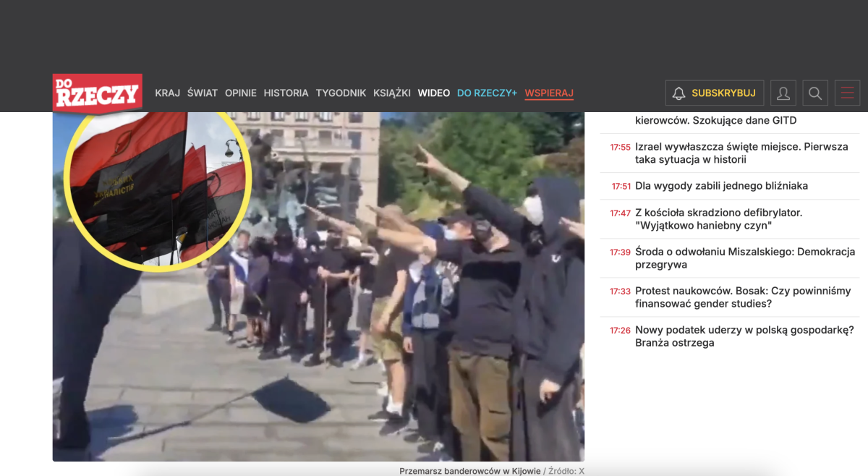Click the Źródło: X source credit
Screen dimensions: 868x476
point(566,471)
